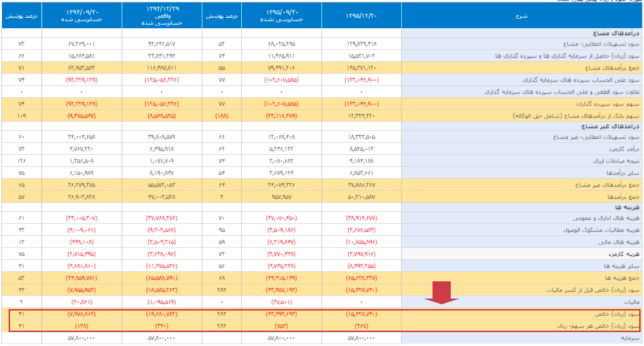Select the value ۸۲,۹۵۳,۵۸۲
This screenshot has height=346, width=644.
(82, 68)
